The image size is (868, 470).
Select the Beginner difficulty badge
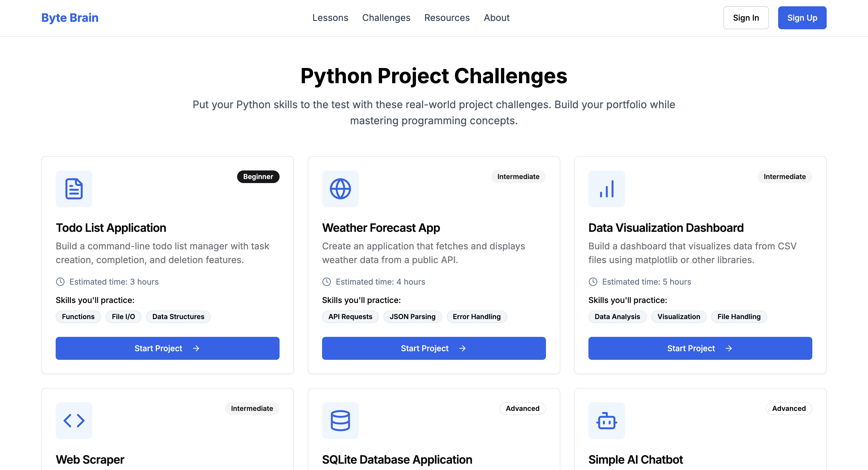pos(258,176)
